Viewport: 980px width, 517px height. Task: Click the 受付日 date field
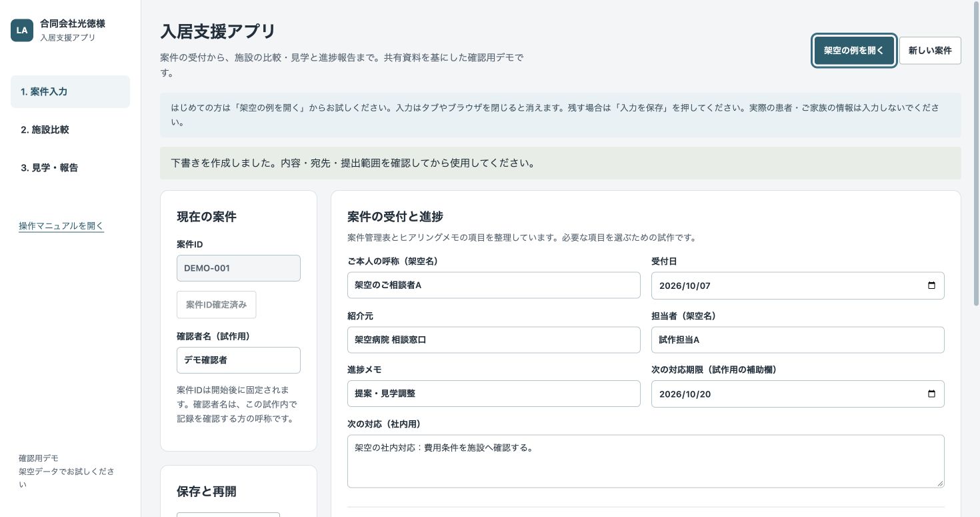tap(797, 286)
